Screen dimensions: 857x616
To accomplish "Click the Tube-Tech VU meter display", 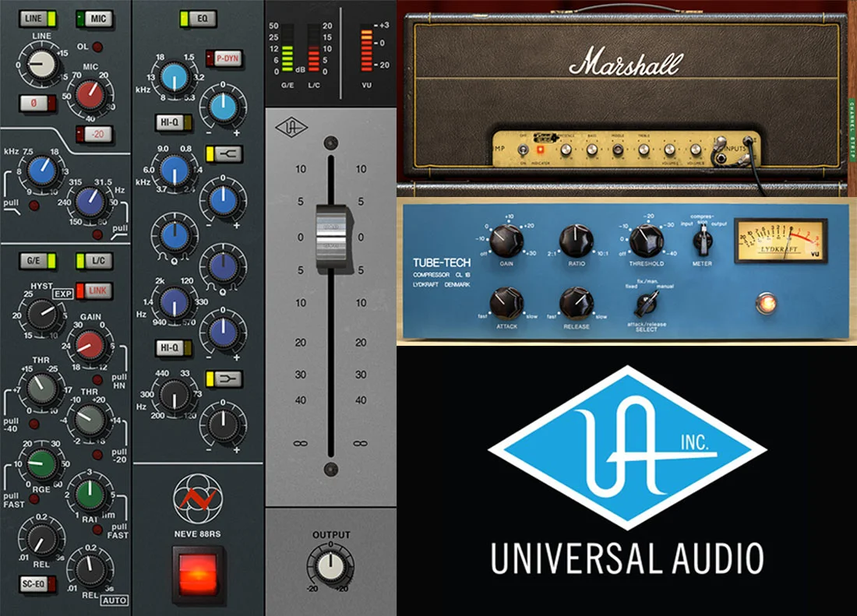I will click(780, 241).
